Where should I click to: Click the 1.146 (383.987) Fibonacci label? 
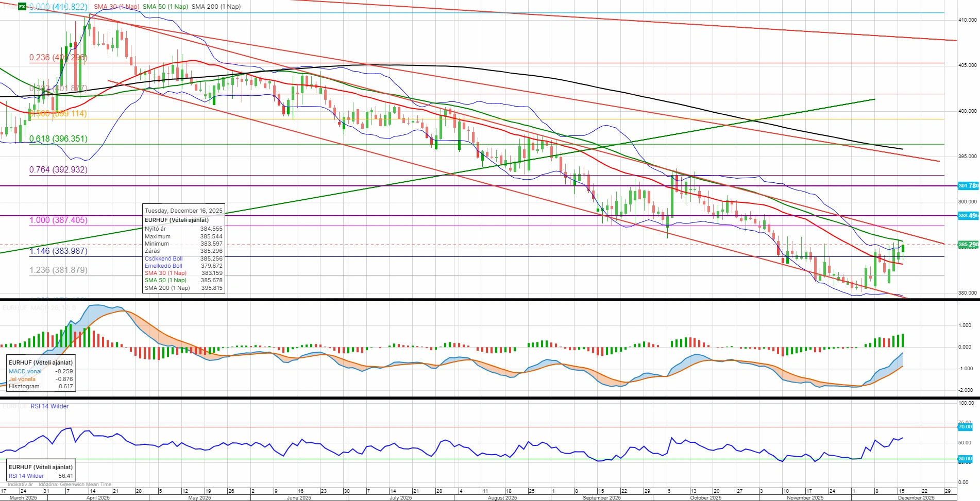pyautogui.click(x=58, y=251)
